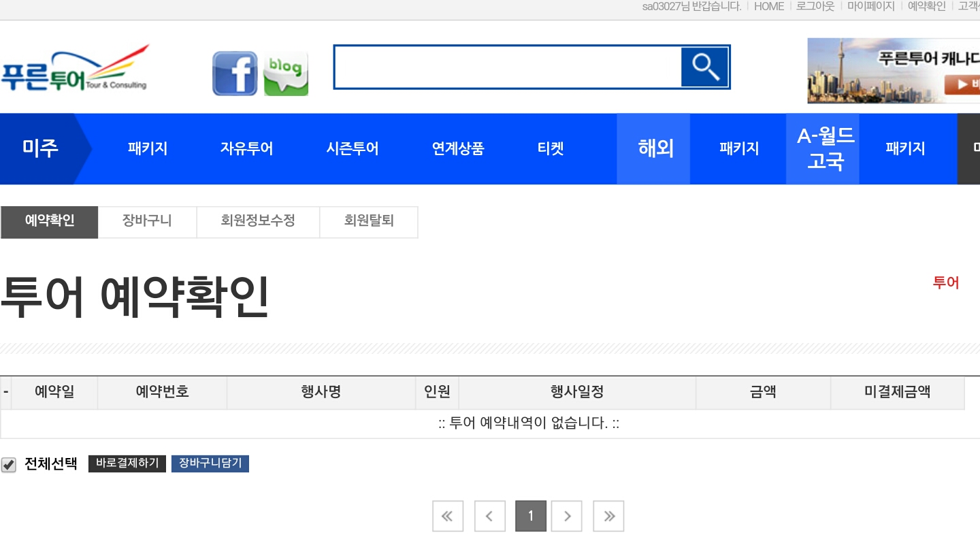Click the magnifying glass search button

pyautogui.click(x=704, y=67)
